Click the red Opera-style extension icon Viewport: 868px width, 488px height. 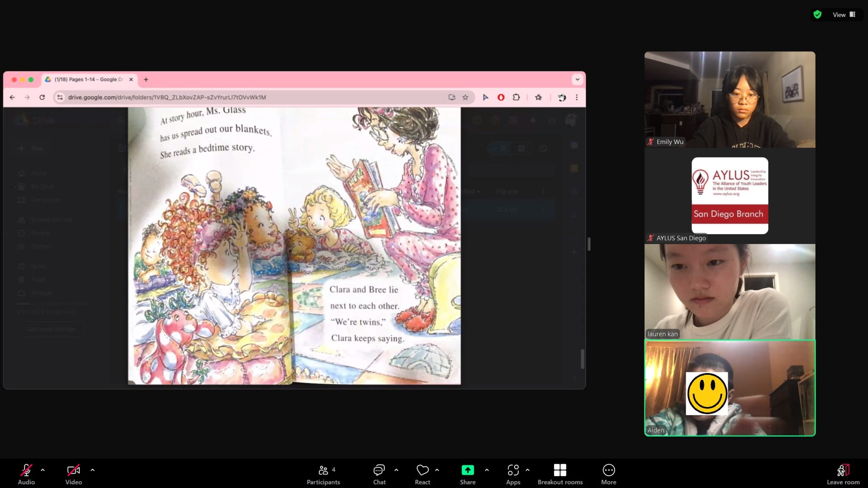click(501, 97)
